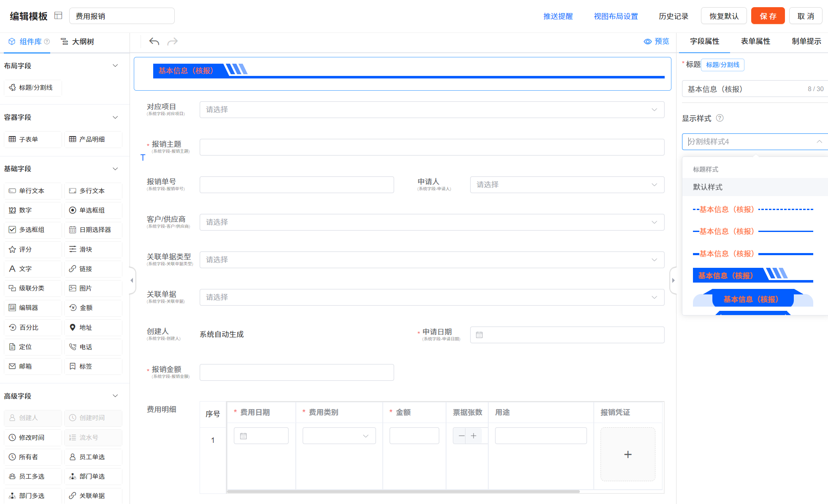This screenshot has height=504, width=828.
Task: Select the 单选框组 radio component
Action: (93, 210)
